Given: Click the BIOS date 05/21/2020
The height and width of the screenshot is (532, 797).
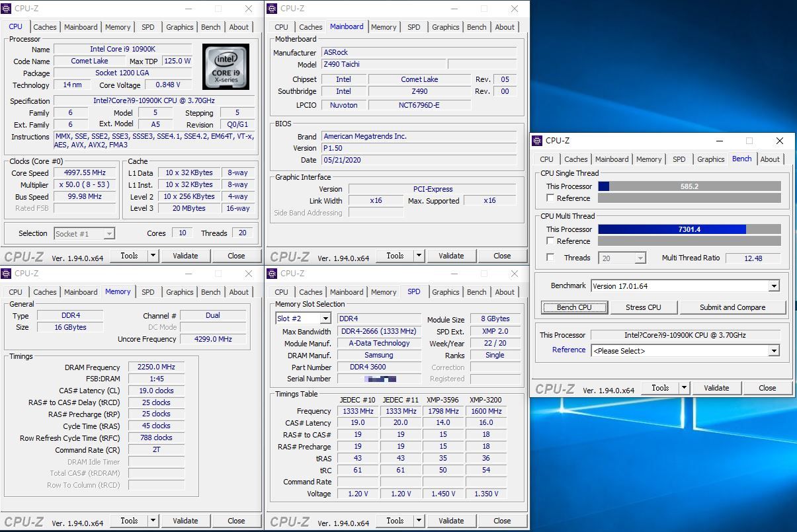Looking at the screenshot, I should click(x=420, y=160).
